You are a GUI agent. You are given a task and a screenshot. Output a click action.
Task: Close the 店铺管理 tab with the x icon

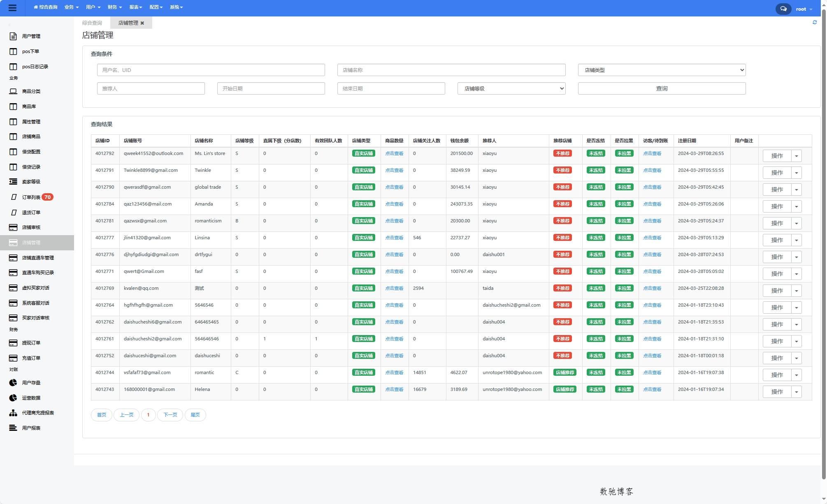142,23
